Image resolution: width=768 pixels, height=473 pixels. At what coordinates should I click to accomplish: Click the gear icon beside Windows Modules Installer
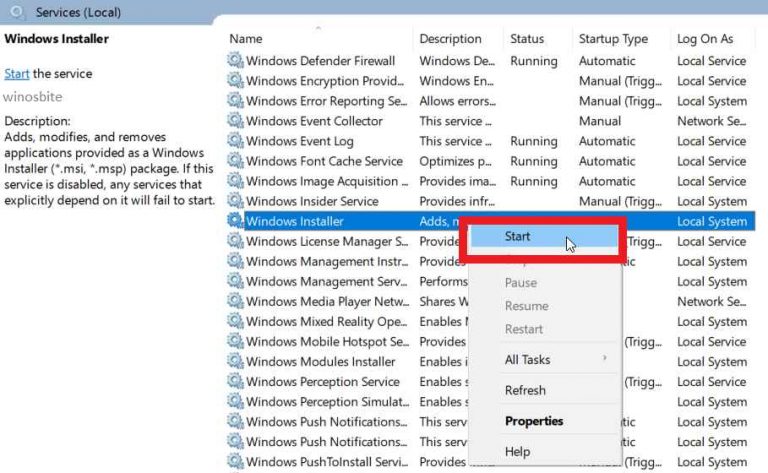[x=235, y=361]
